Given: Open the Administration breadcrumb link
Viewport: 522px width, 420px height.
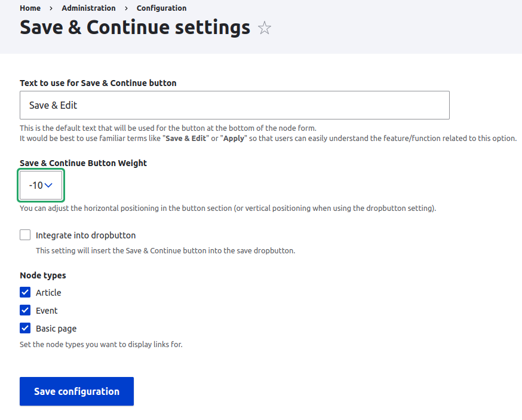Looking at the screenshot, I should click(88, 8).
